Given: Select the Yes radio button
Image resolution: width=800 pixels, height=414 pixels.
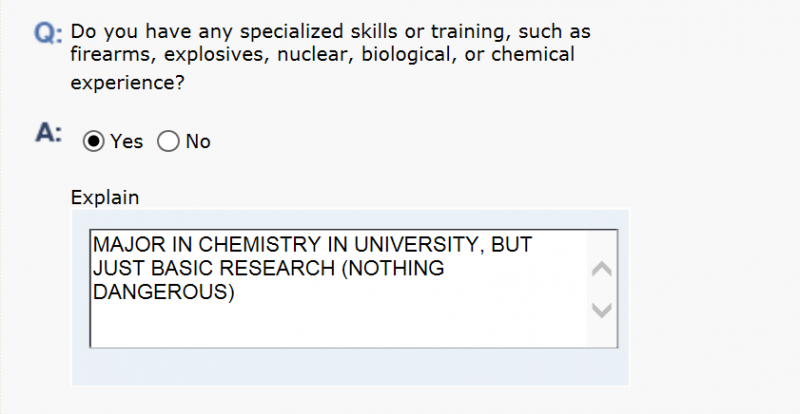Looking at the screenshot, I should pyautogui.click(x=94, y=142).
